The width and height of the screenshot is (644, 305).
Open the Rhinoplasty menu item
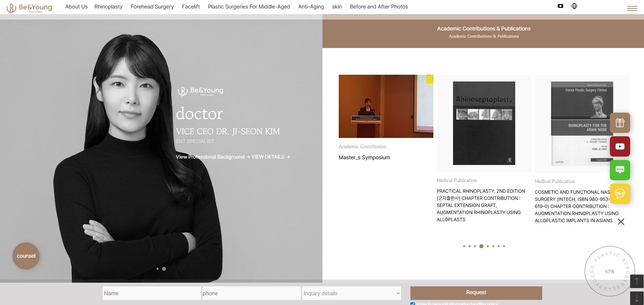(108, 6)
